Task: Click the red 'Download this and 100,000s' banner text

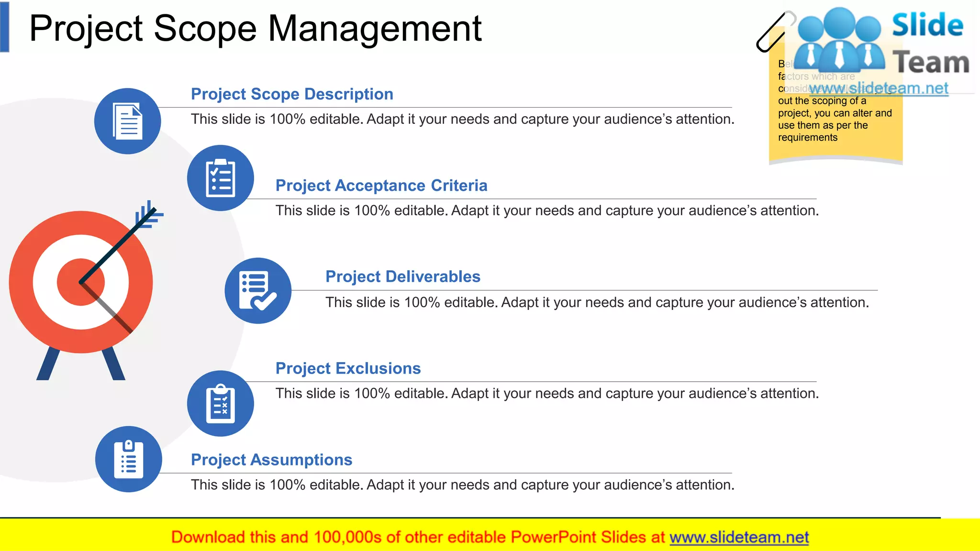Action: [418, 538]
